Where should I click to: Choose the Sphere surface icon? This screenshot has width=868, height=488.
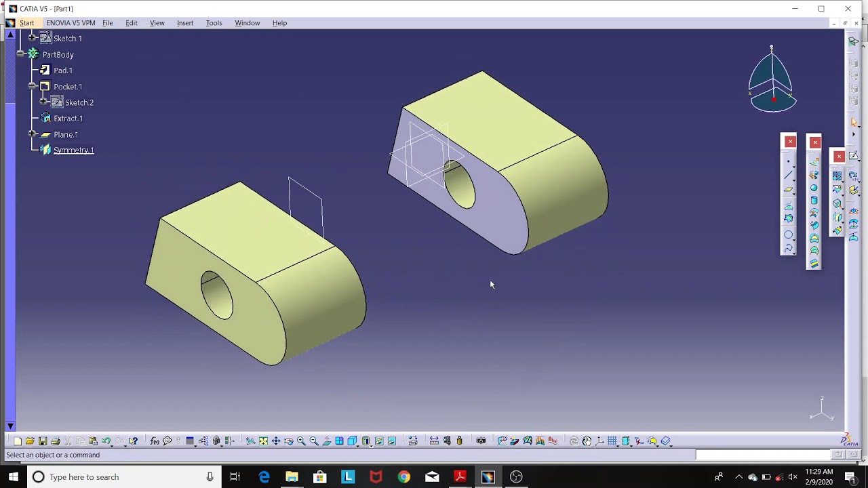[x=814, y=188]
